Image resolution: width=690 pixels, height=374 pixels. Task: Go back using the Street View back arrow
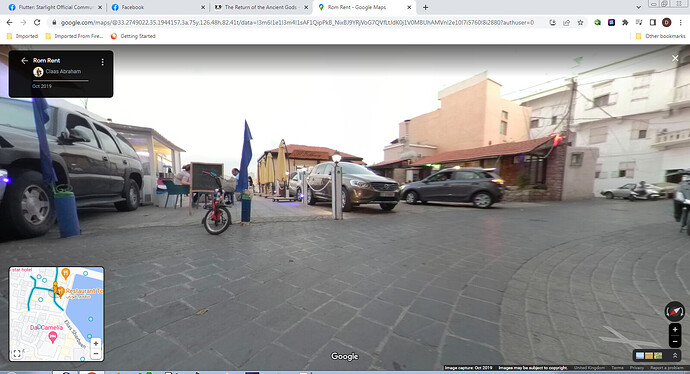[25, 61]
